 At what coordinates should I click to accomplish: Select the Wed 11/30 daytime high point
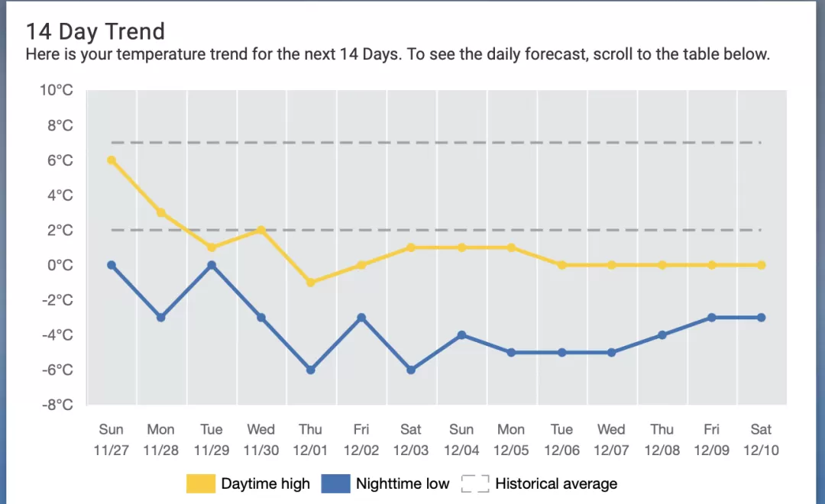[261, 231]
